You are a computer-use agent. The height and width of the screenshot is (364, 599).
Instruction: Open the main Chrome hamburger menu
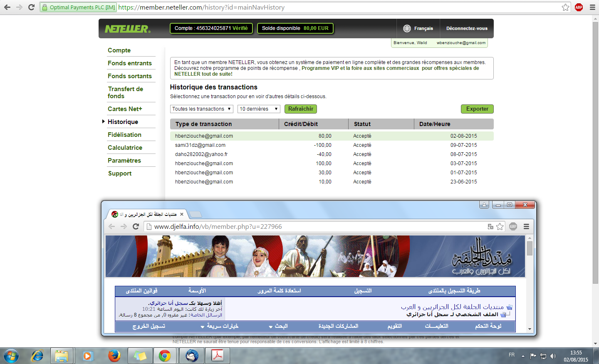pos(592,7)
